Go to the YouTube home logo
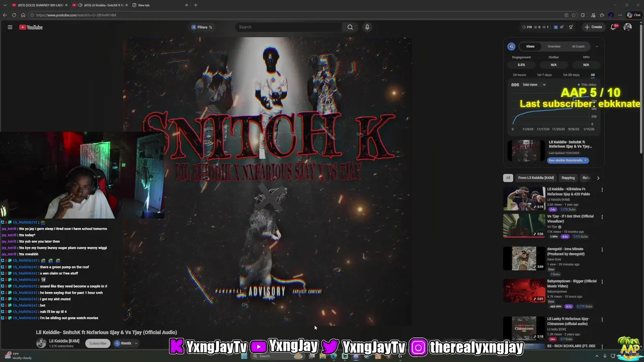Screen dimensions: 644x362 tap(31, 27)
